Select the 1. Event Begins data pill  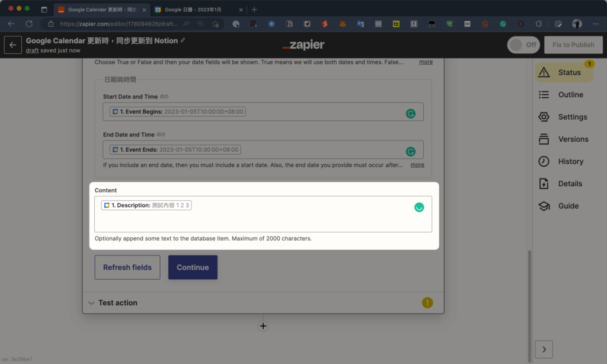point(178,111)
